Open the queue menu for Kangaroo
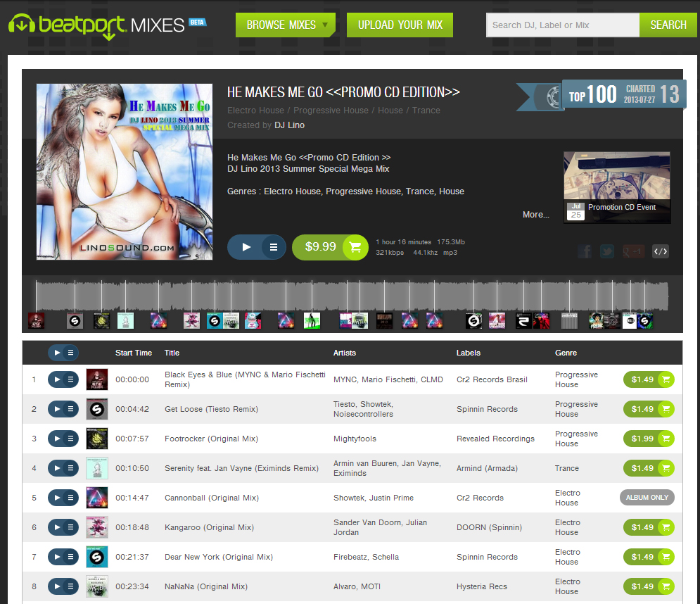Viewport: 700px width, 604px height. (x=70, y=527)
